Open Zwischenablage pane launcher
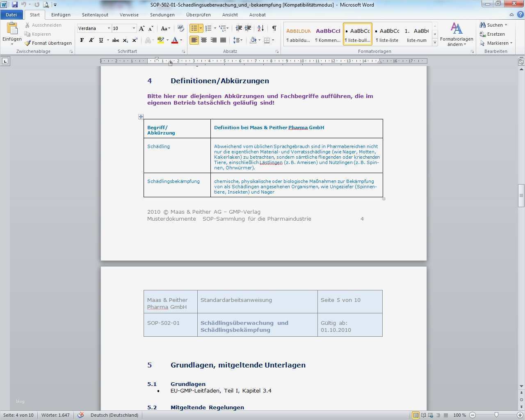Image resolution: width=525 pixels, height=420 pixels. point(71,52)
